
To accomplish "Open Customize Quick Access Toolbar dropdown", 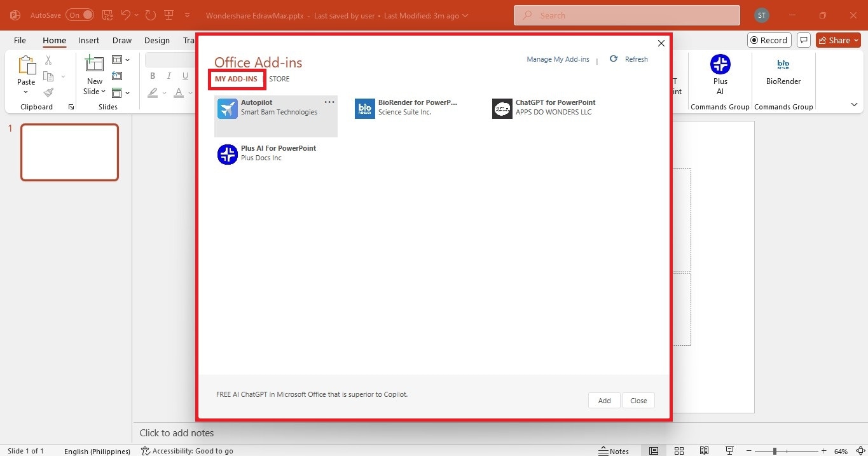I will 187,15.
